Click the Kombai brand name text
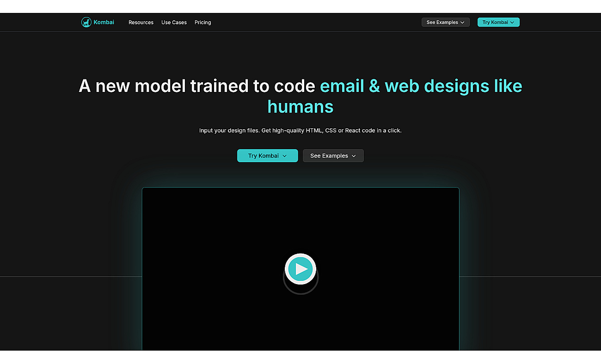The image size is (601, 364). pos(104,22)
